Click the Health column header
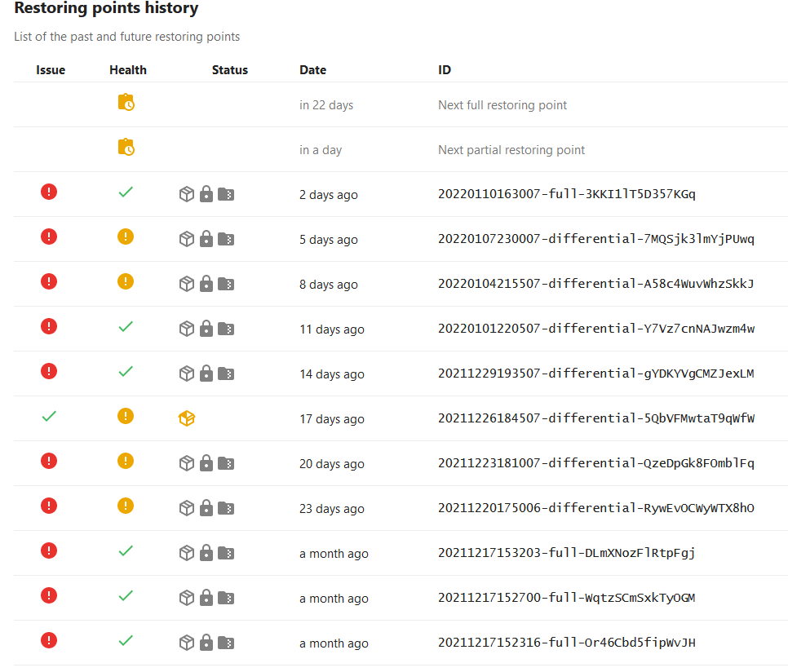The height and width of the screenshot is (672, 788). coord(128,70)
